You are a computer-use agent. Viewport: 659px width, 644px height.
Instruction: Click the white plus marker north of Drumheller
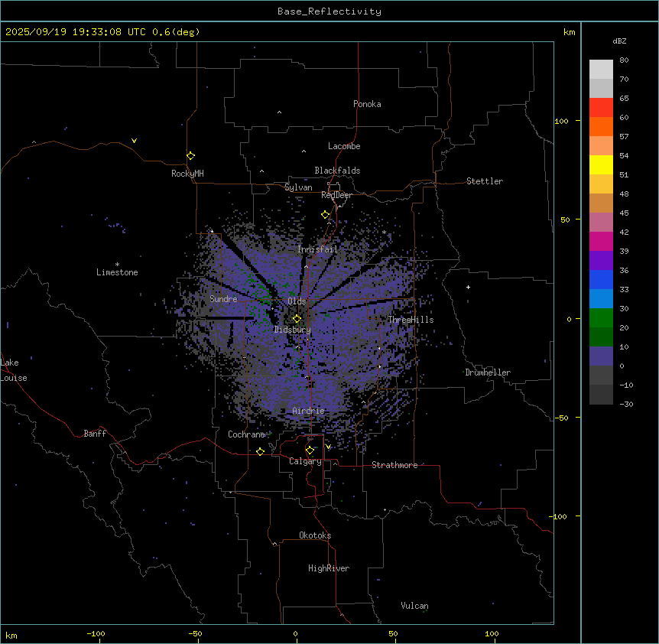click(x=468, y=287)
